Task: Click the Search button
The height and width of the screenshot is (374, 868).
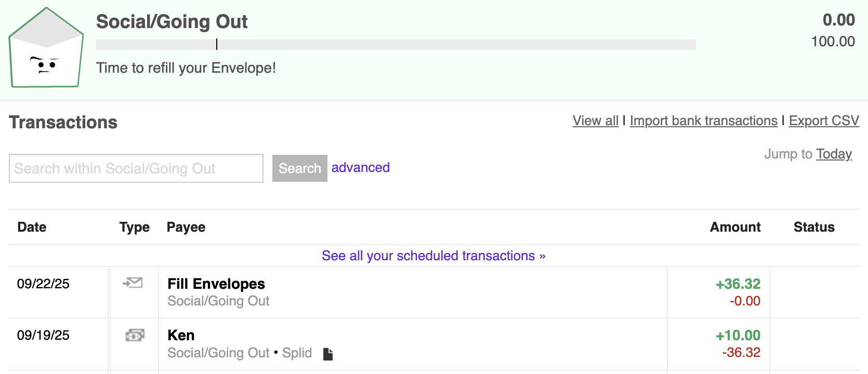Action: [299, 168]
